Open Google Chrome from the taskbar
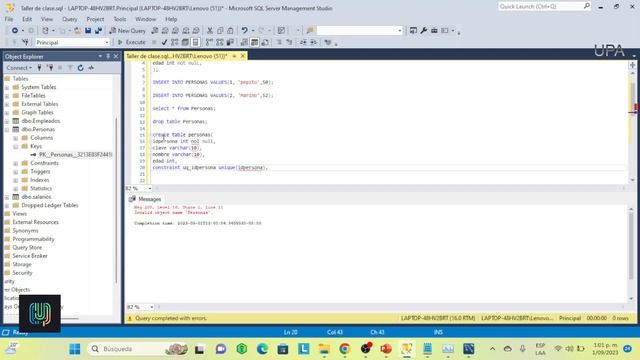Image resolution: width=640 pixels, height=360 pixels. click(344, 349)
